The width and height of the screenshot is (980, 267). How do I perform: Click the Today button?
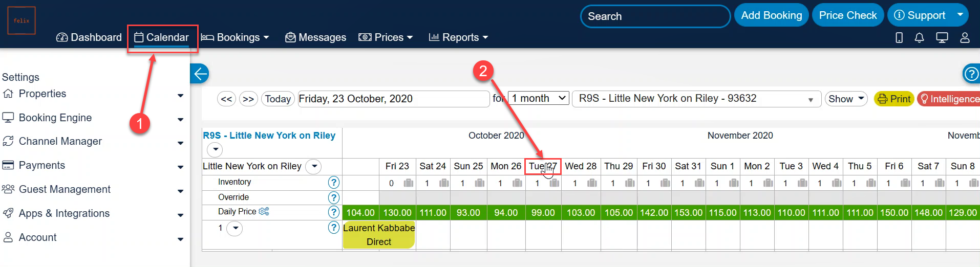[278, 99]
